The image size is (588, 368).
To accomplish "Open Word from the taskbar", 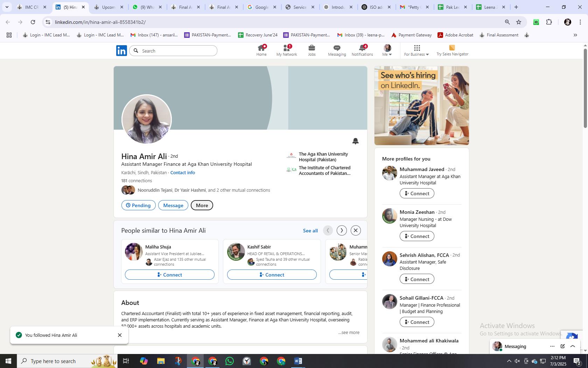I will click(298, 361).
